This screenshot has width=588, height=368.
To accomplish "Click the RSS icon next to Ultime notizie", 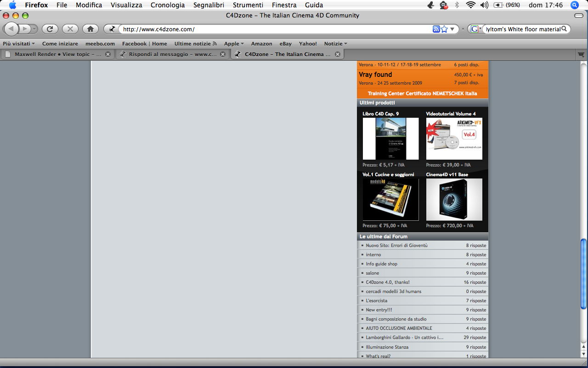I will pyautogui.click(x=215, y=44).
